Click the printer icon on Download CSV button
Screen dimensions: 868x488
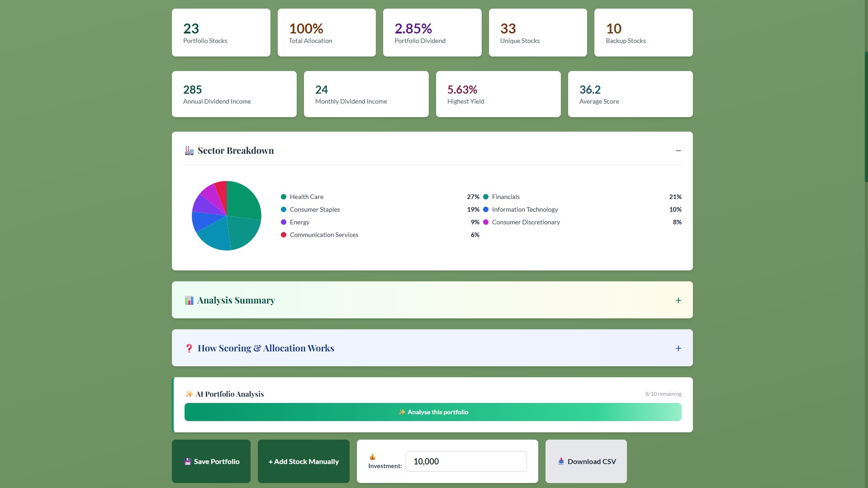click(x=561, y=461)
